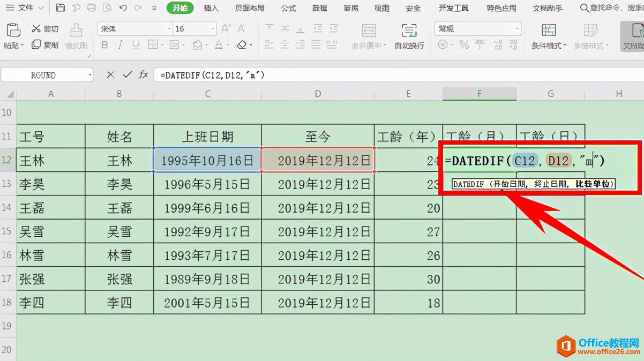Screen dimensions: 644x361
Task: Click the Format Painter brush icon
Action: (77, 30)
